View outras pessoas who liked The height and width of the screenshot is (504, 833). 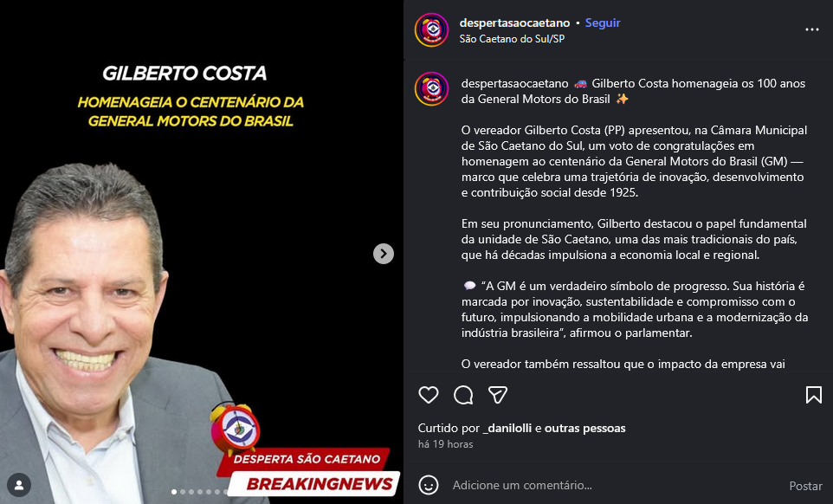point(584,428)
